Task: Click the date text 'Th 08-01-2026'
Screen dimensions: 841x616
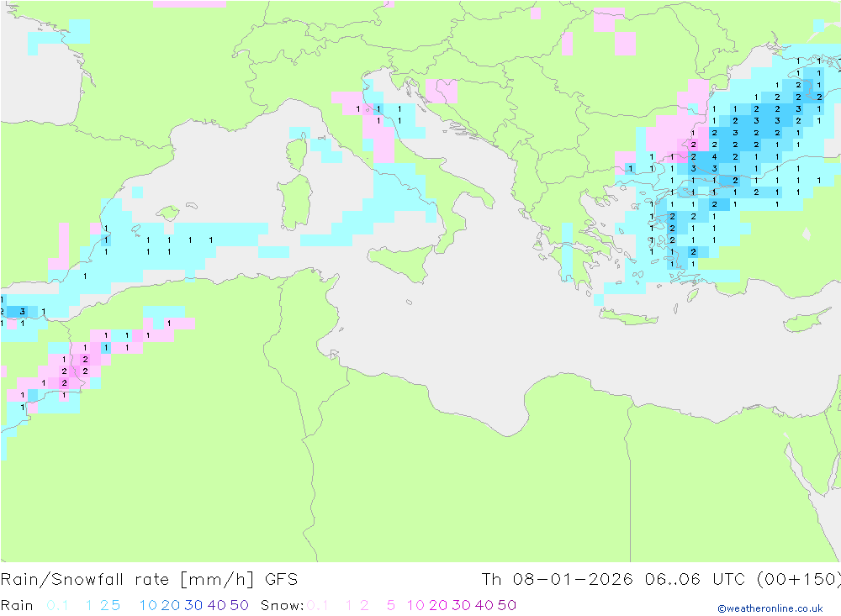Action: click(x=558, y=580)
